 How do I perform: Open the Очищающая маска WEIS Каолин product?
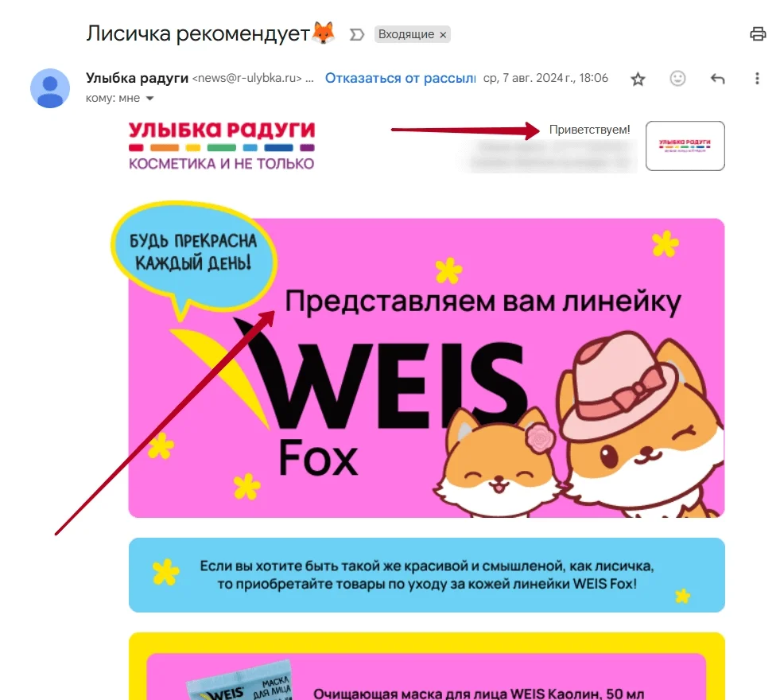[x=479, y=693]
